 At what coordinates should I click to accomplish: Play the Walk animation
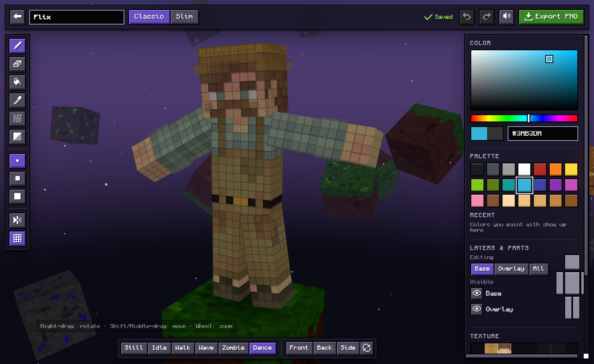coord(183,348)
